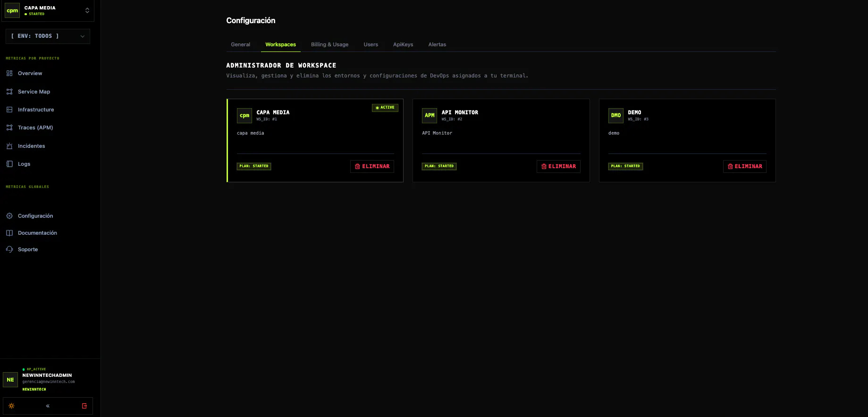Select the Workspaces tab
868x417 pixels.
(x=281, y=44)
